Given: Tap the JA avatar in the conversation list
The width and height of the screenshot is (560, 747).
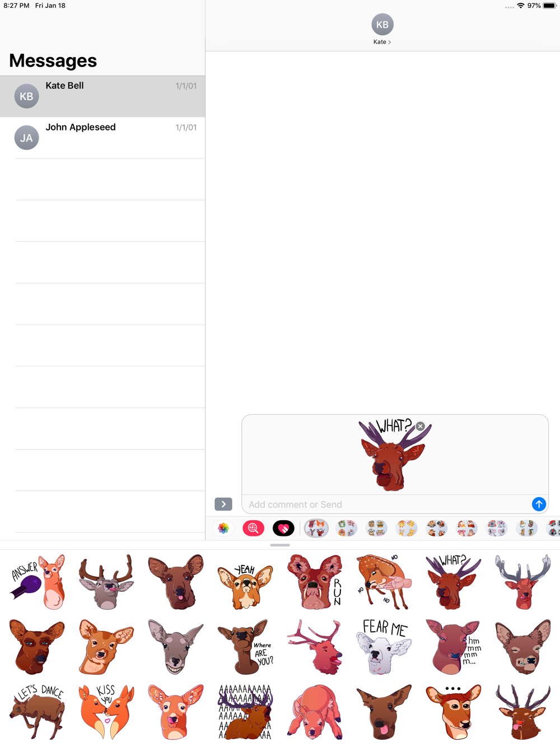Looking at the screenshot, I should [x=26, y=138].
